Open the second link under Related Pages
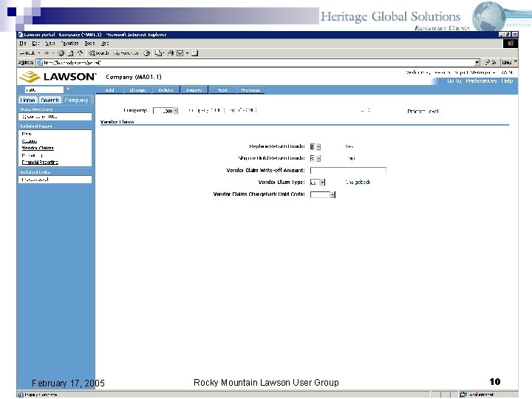 [29, 141]
